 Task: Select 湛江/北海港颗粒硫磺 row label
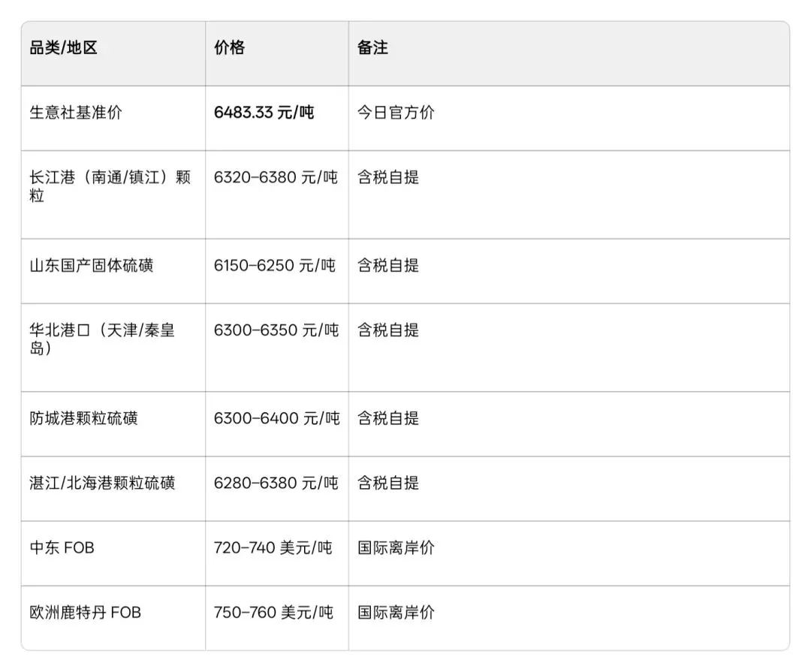102,483
